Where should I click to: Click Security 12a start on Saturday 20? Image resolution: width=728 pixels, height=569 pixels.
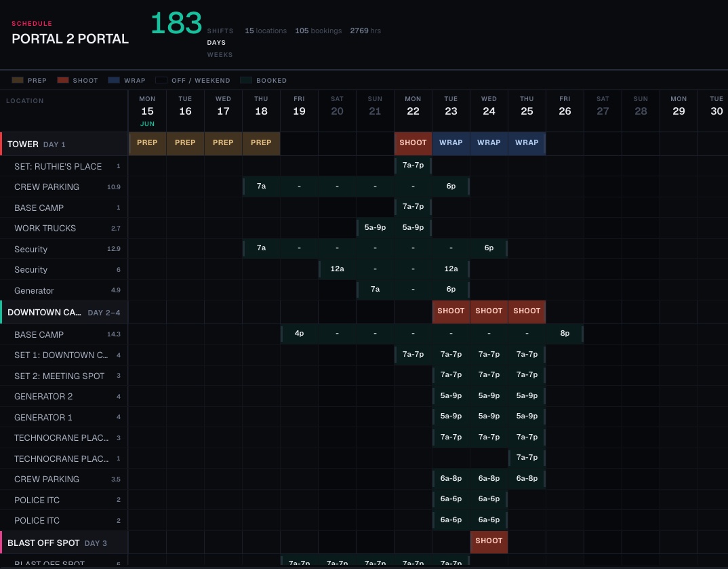click(337, 269)
